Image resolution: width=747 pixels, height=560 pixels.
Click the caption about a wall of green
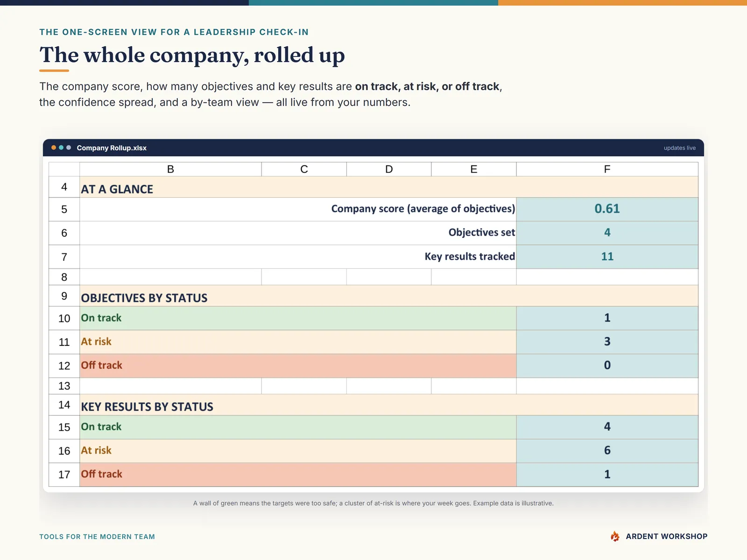pos(373,503)
